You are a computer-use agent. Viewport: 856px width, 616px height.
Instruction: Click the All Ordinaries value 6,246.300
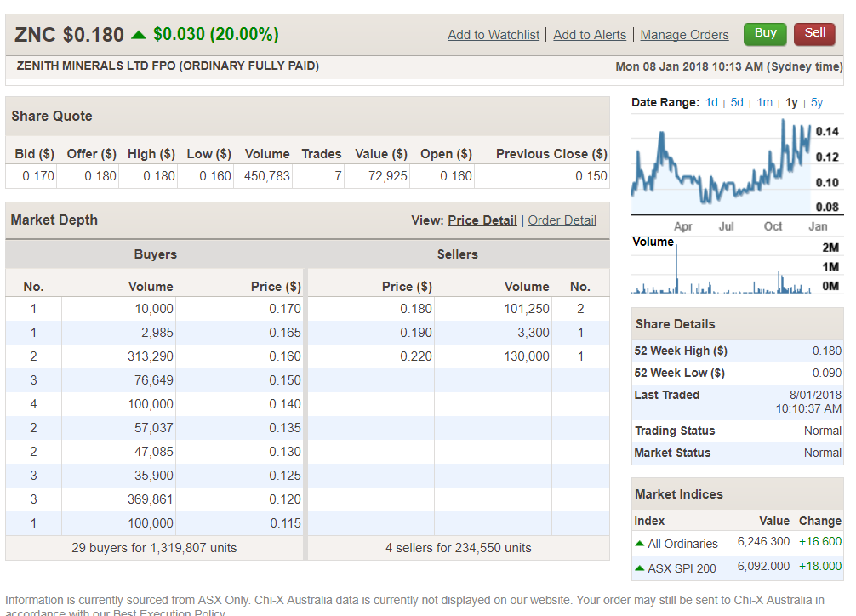(763, 541)
